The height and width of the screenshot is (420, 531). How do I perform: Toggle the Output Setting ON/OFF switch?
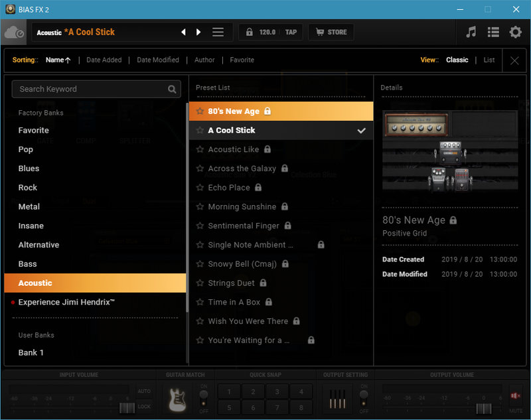[364, 397]
